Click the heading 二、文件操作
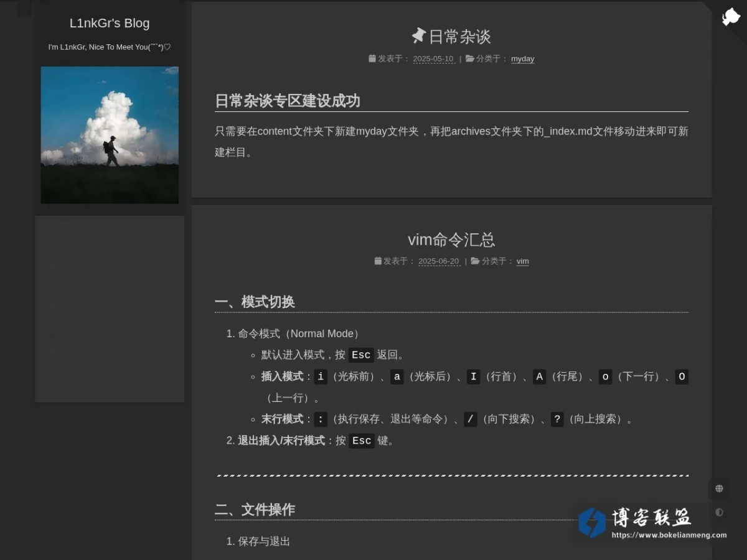Image resolution: width=747 pixels, height=560 pixels. [x=255, y=510]
